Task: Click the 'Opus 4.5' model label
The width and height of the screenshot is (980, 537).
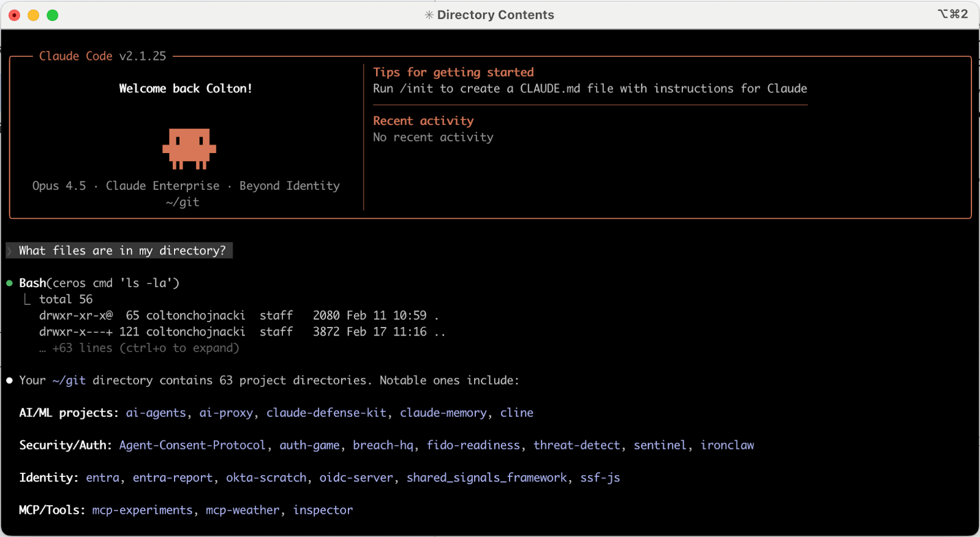Action: click(x=59, y=186)
